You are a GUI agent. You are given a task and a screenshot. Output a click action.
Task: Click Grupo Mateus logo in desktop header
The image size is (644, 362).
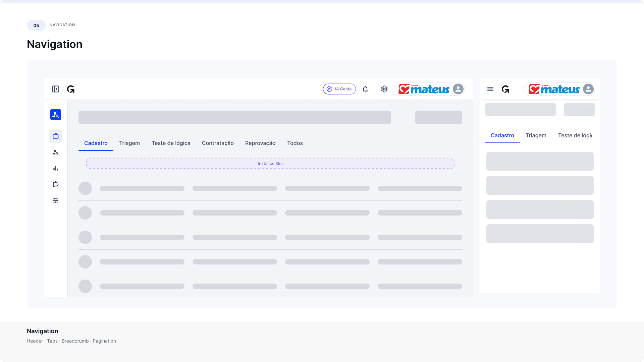[424, 89]
